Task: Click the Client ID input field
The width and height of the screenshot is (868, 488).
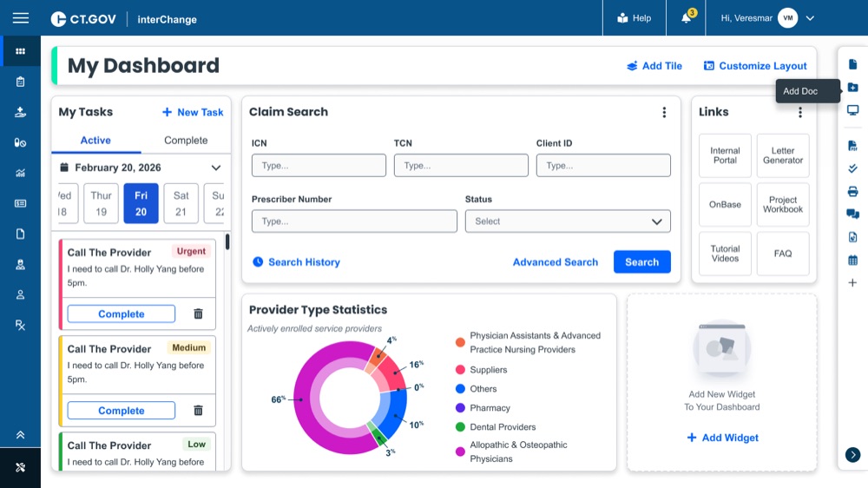Action: pos(603,166)
